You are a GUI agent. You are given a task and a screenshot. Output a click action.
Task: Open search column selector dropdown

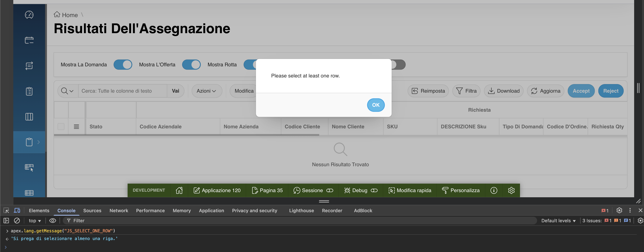tap(67, 91)
